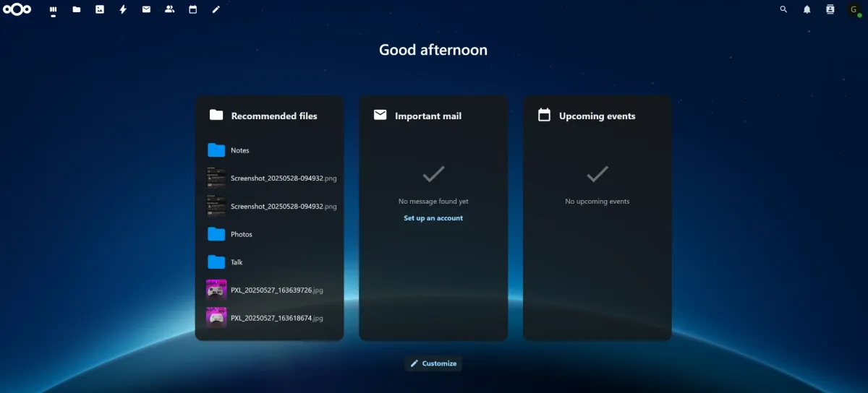Open the Files app icon

(x=77, y=9)
